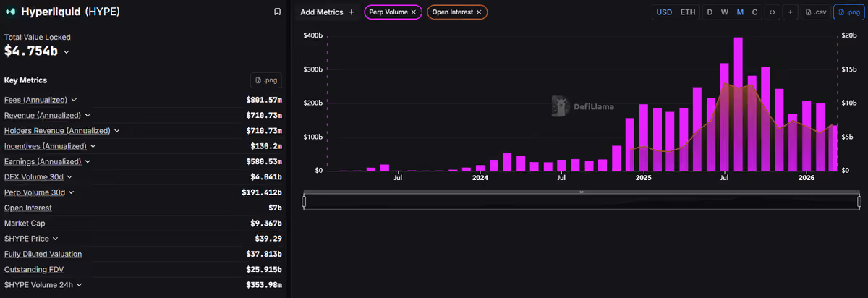Click the Key Metrics heading
The height and width of the screenshot is (298, 868).
[25, 80]
